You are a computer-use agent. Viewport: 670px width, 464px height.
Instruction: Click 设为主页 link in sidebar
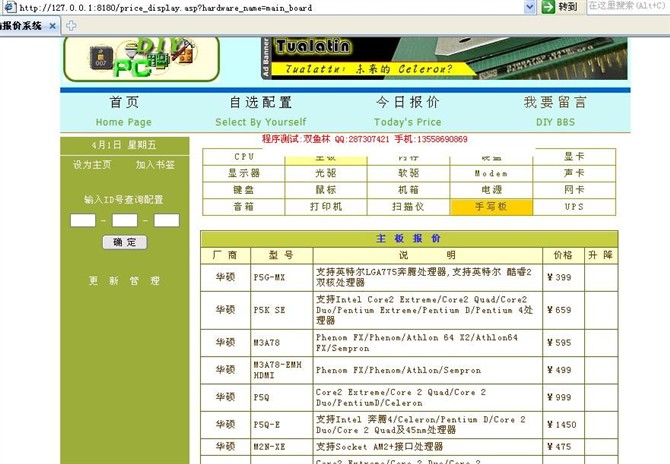[x=92, y=165]
